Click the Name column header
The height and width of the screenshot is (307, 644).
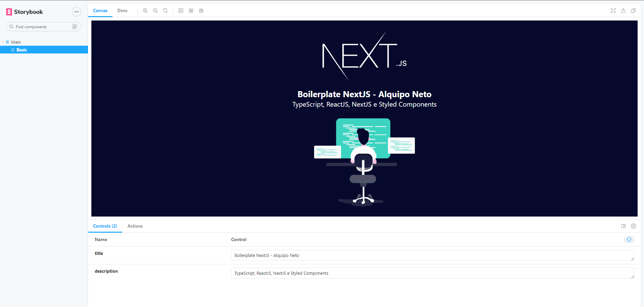pos(101,240)
